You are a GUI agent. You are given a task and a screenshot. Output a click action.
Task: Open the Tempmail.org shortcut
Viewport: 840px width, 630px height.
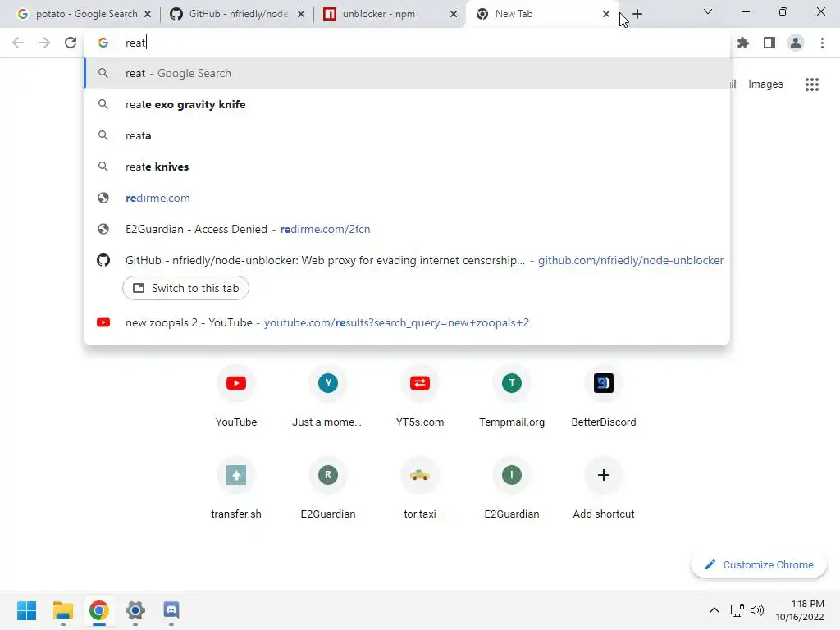click(x=512, y=397)
